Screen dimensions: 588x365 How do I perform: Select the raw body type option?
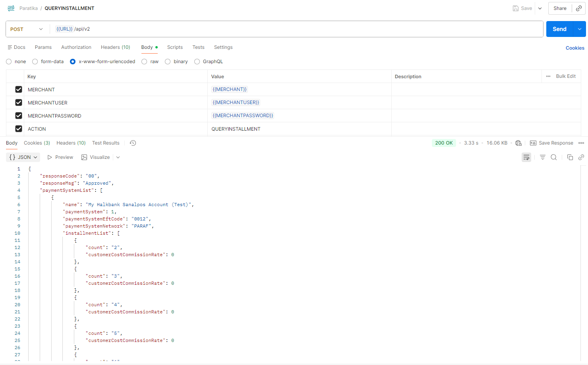click(x=145, y=62)
